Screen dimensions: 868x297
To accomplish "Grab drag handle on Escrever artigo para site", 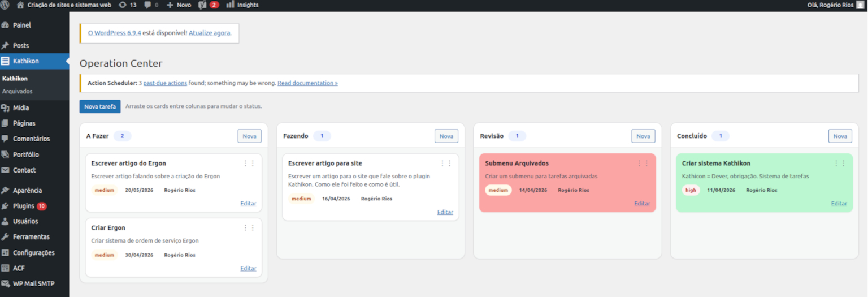I will [x=446, y=163].
